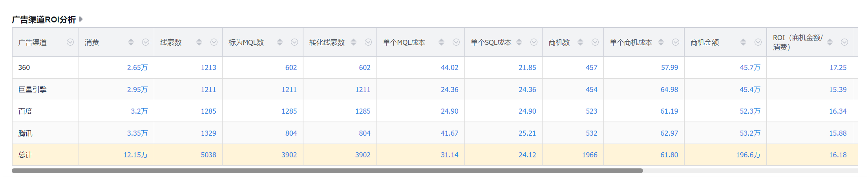Image resolution: width=868 pixels, height=177 pixels.
Task: Expand the 广告渠道ROI分析 title triangle
Action: (81, 19)
